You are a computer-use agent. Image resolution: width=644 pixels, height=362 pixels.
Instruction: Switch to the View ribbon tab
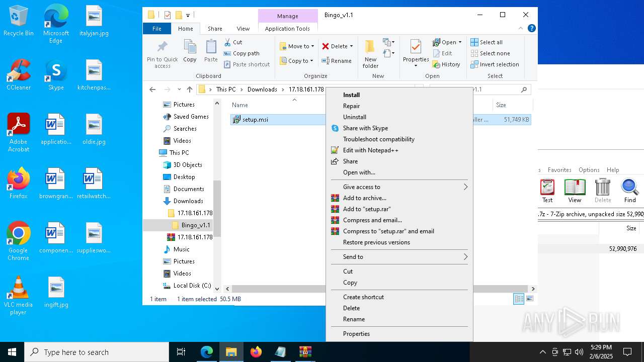tap(243, 29)
